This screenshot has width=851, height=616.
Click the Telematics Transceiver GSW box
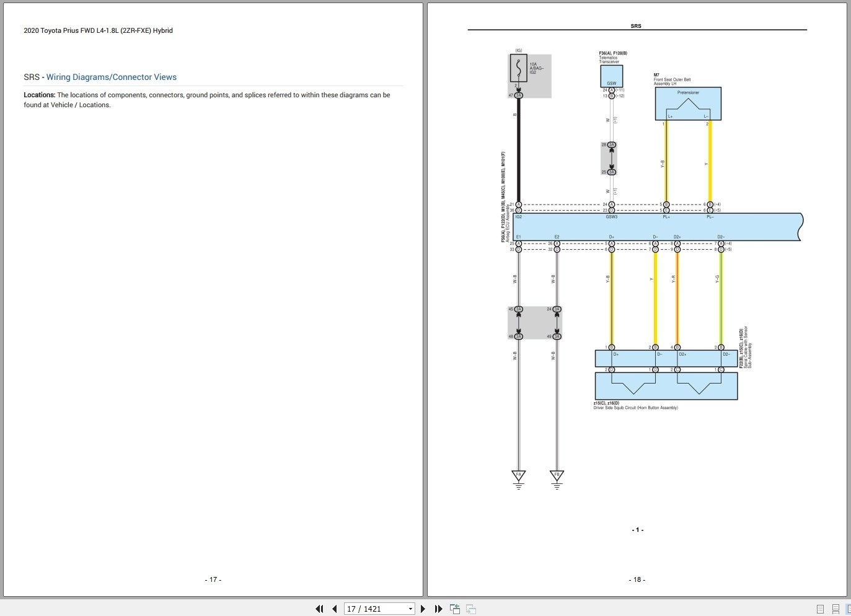click(x=611, y=76)
